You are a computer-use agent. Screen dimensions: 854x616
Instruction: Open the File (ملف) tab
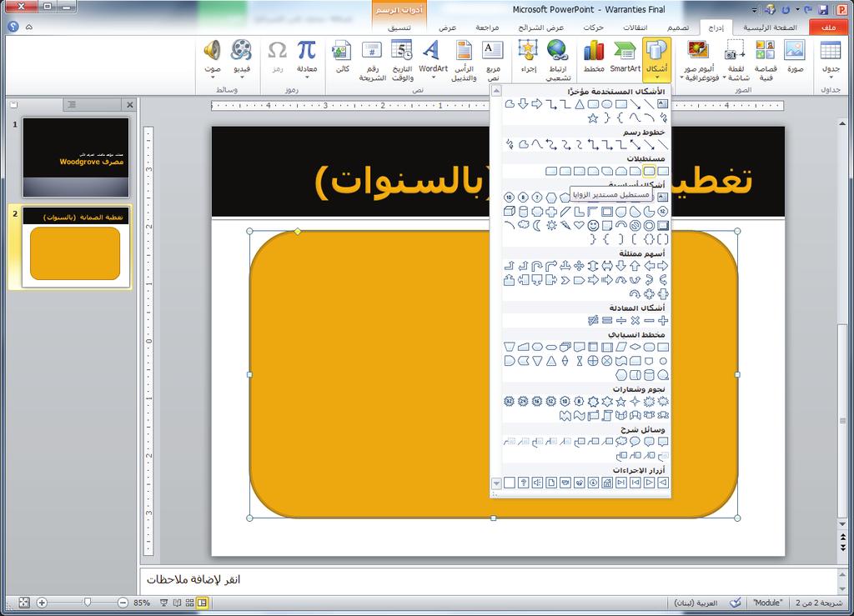coord(828,28)
